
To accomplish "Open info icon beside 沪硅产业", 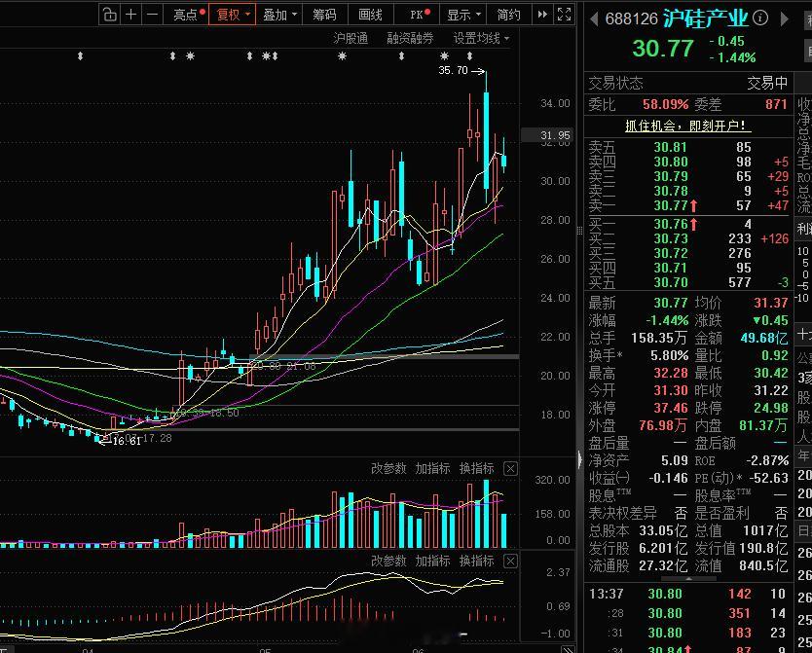I will tap(760, 18).
